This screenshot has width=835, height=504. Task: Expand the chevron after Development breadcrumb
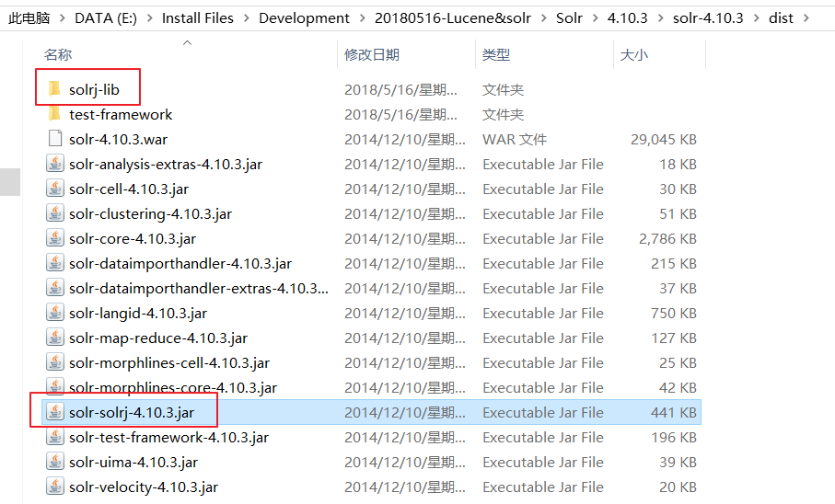click(x=363, y=18)
